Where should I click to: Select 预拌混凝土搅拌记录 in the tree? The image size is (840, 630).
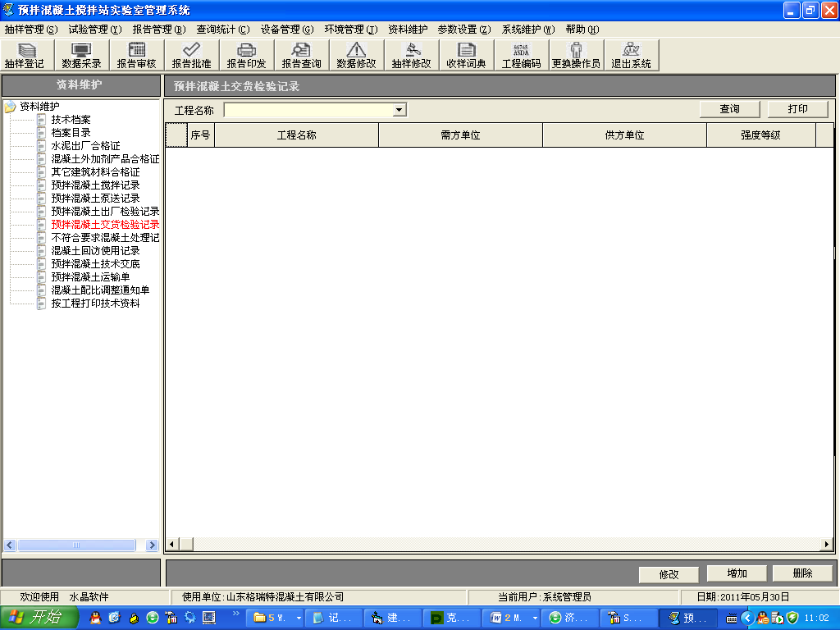pyautogui.click(x=95, y=185)
